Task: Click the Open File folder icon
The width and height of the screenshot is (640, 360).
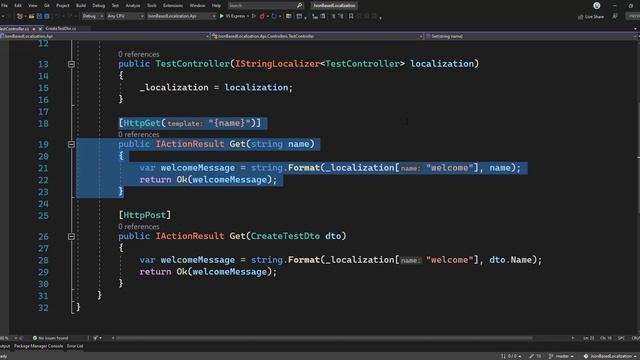Action: tap(31, 16)
